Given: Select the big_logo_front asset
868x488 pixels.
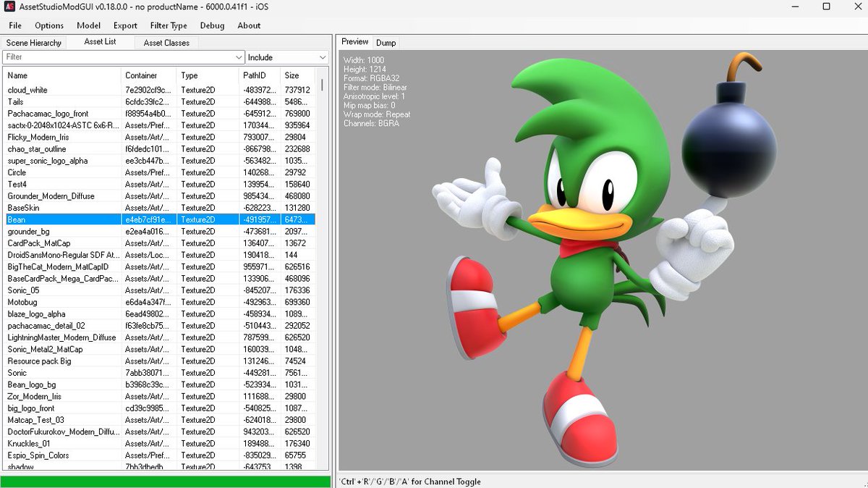Looking at the screenshot, I should [x=159, y=408].
